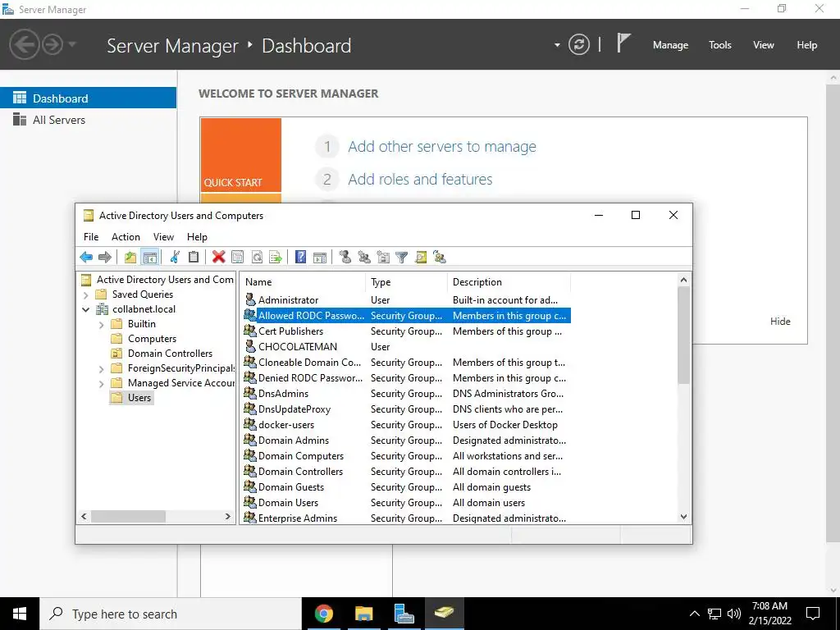Screen dimensions: 840x630
Task: Sort by Description column header
Action: (x=509, y=282)
